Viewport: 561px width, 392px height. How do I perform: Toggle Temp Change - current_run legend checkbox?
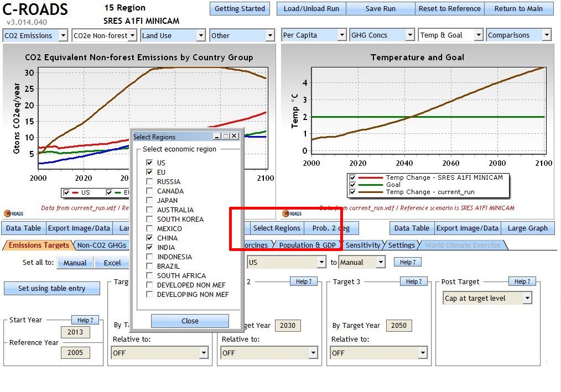(353, 192)
